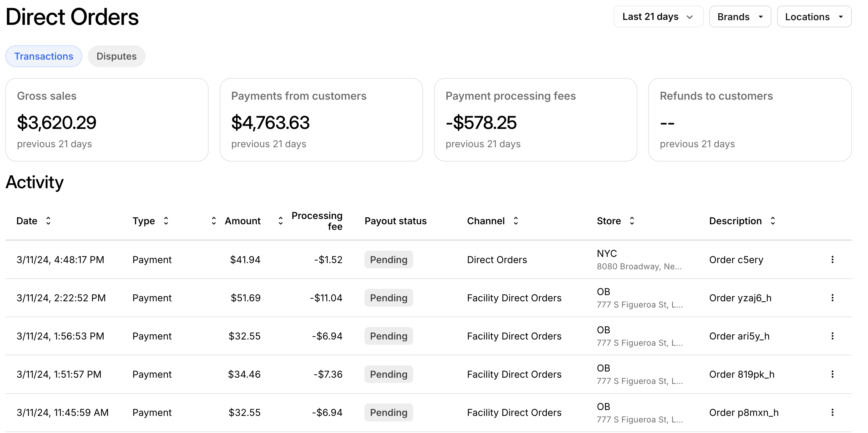Sort activity rows by Store

point(632,221)
